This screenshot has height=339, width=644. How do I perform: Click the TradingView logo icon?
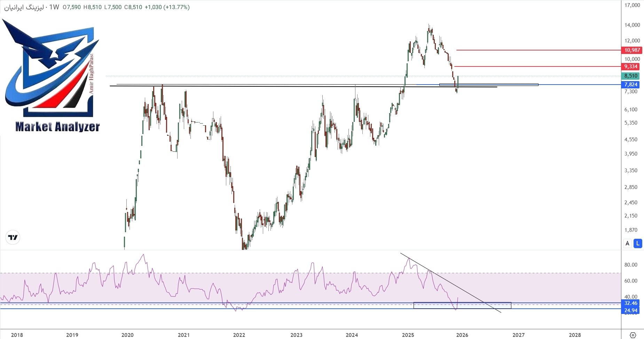tap(13, 237)
